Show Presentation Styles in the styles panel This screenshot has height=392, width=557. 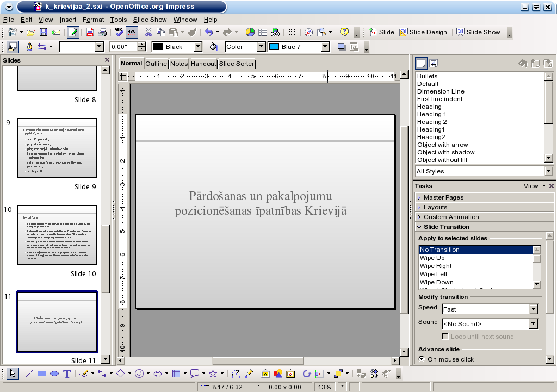434,63
